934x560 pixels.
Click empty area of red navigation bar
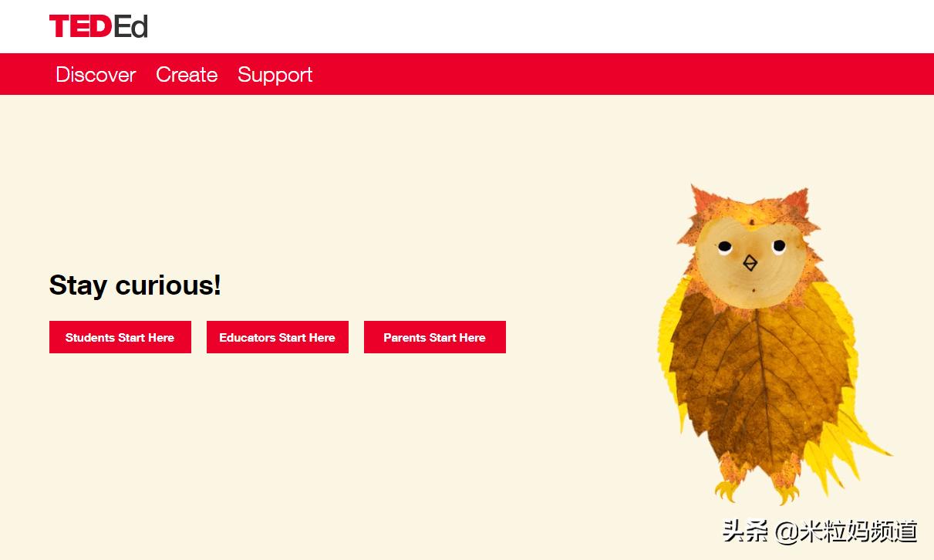click(617, 74)
